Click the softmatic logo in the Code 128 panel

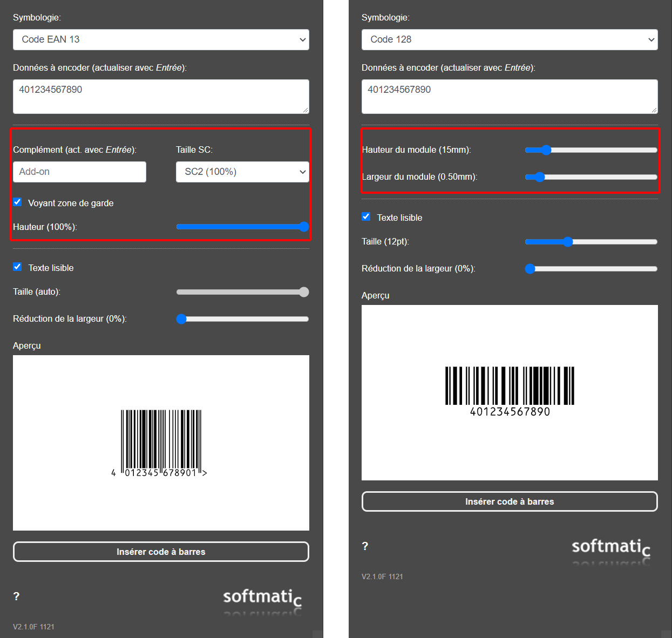click(610, 550)
